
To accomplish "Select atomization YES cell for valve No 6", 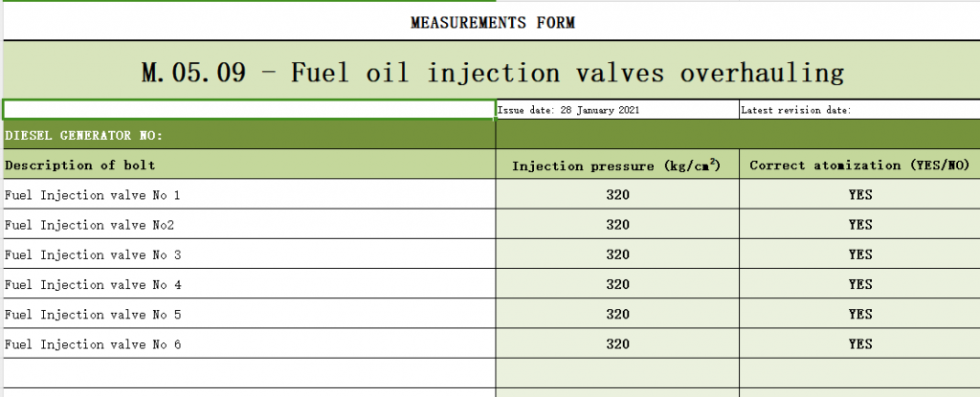I will 859,343.
